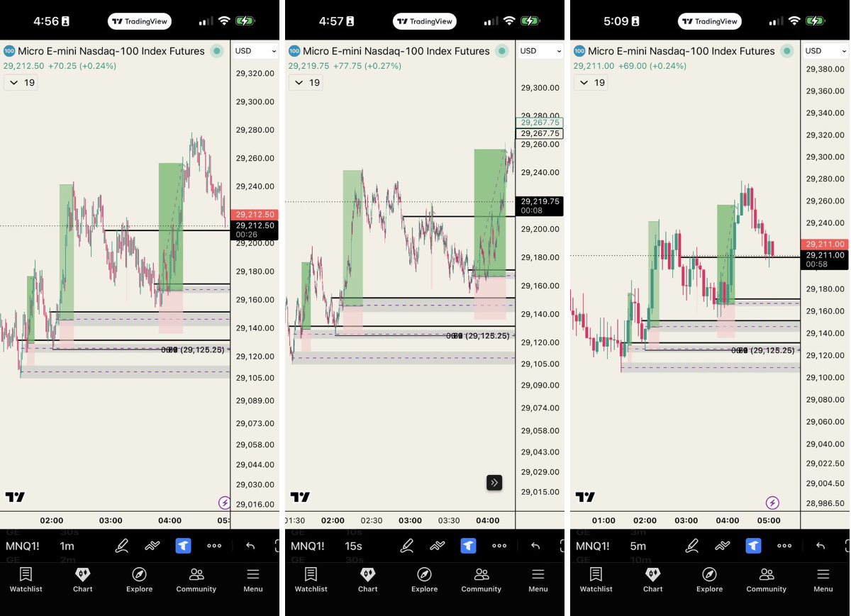Toggle the blue highlighted tool on the 15s chart
The image size is (851, 616).
tap(468, 546)
